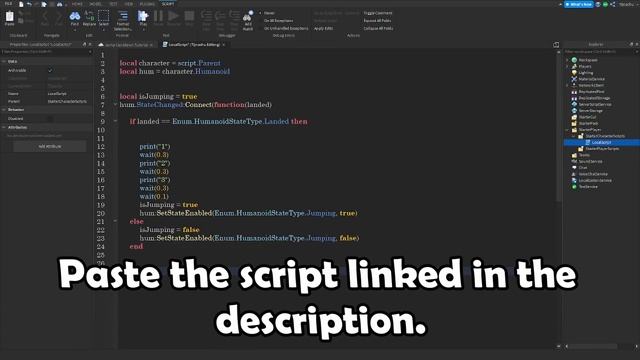Start the Play test icon
640x360 pixels.
[143, 16]
